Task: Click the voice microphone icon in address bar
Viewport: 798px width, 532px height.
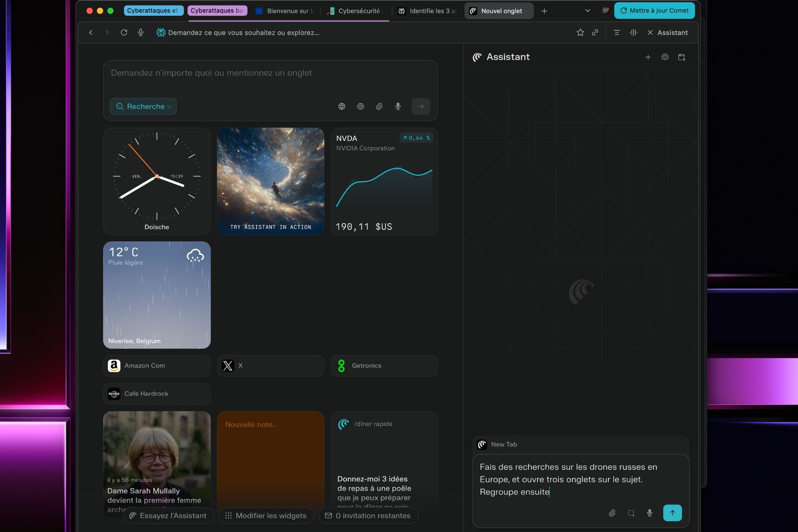Action: (x=140, y=32)
